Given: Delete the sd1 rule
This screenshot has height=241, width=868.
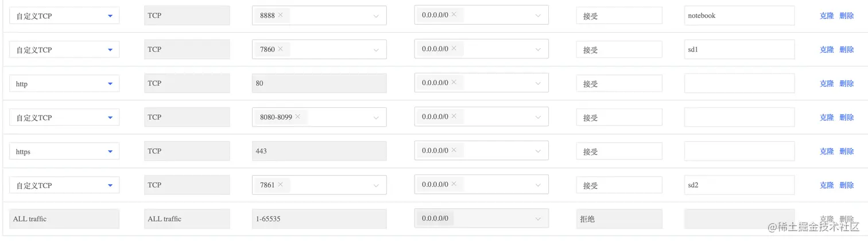Looking at the screenshot, I should [847, 50].
